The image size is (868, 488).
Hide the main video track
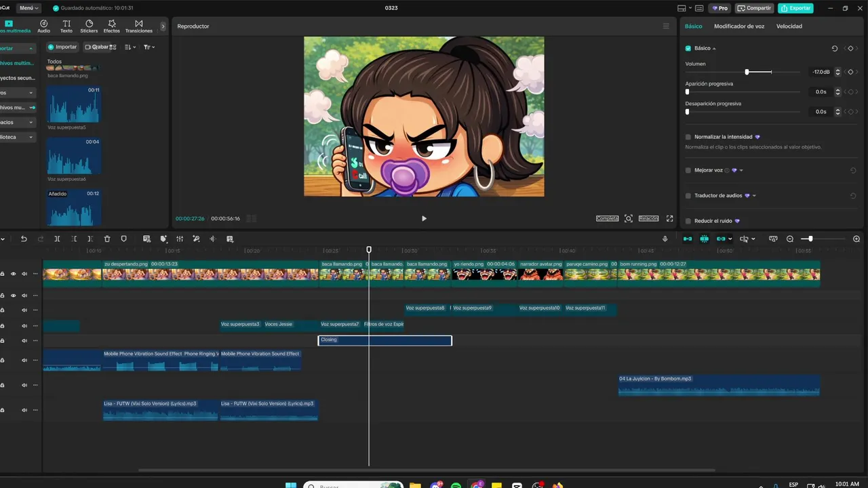[x=13, y=274]
